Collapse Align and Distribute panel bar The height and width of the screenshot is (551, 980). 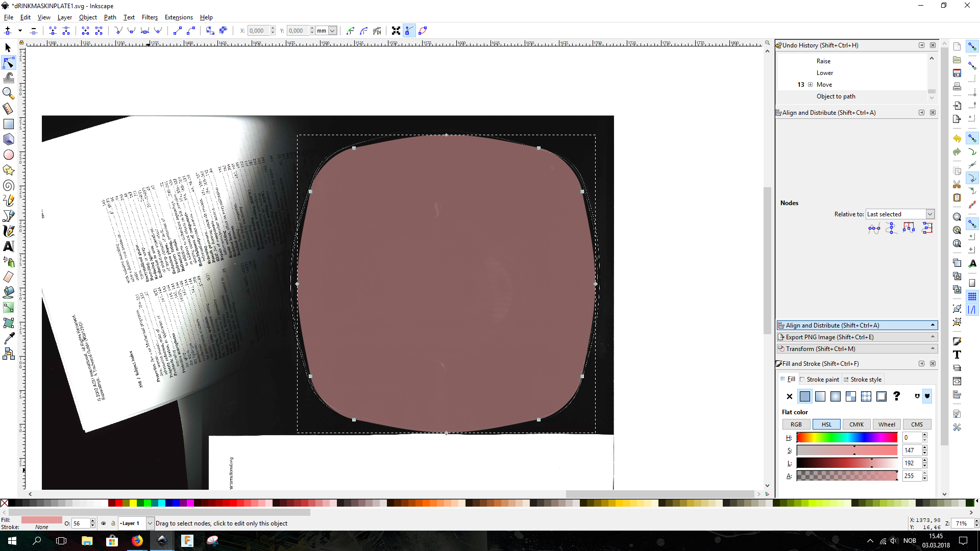pyautogui.click(x=857, y=325)
